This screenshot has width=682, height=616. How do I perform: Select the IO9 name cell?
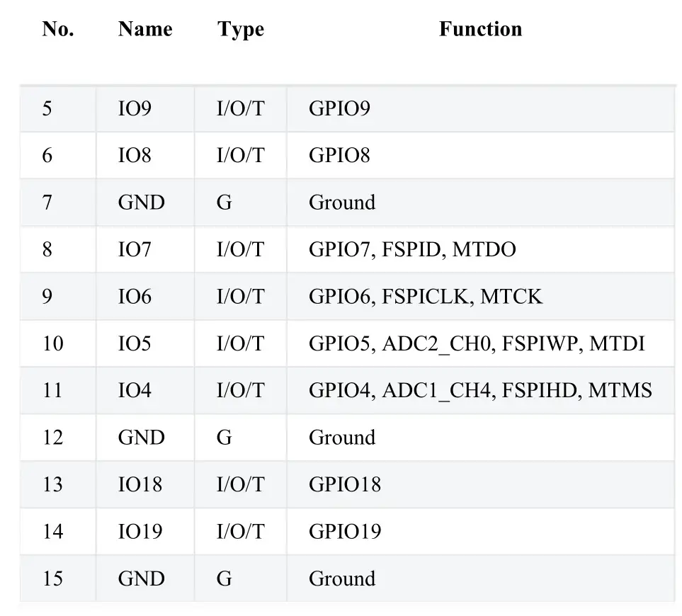pos(135,108)
